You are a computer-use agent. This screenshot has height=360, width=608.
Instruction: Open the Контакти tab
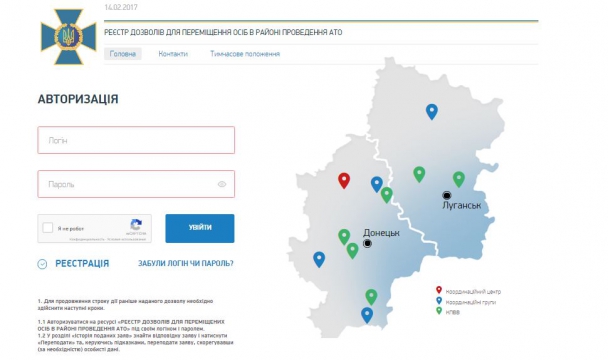[173, 54]
